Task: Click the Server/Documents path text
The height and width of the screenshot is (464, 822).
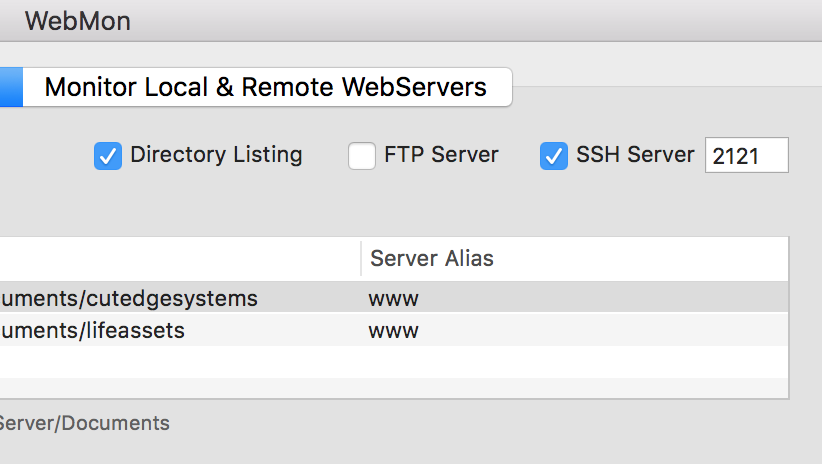Action: coord(84,423)
